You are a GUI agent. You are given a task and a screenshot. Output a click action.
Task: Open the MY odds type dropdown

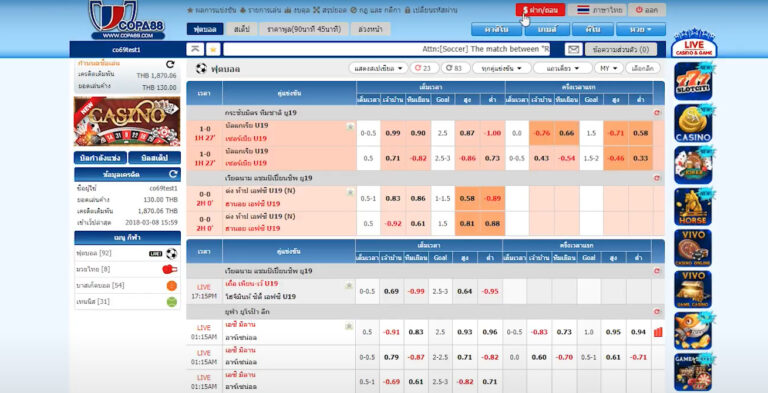pyautogui.click(x=609, y=68)
